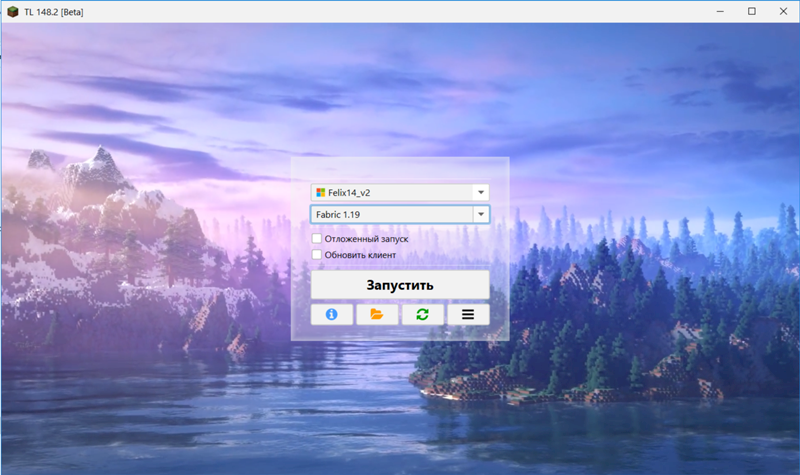Click the Felix14_v2 account combo box
This screenshot has height=475, width=800.
400,192
